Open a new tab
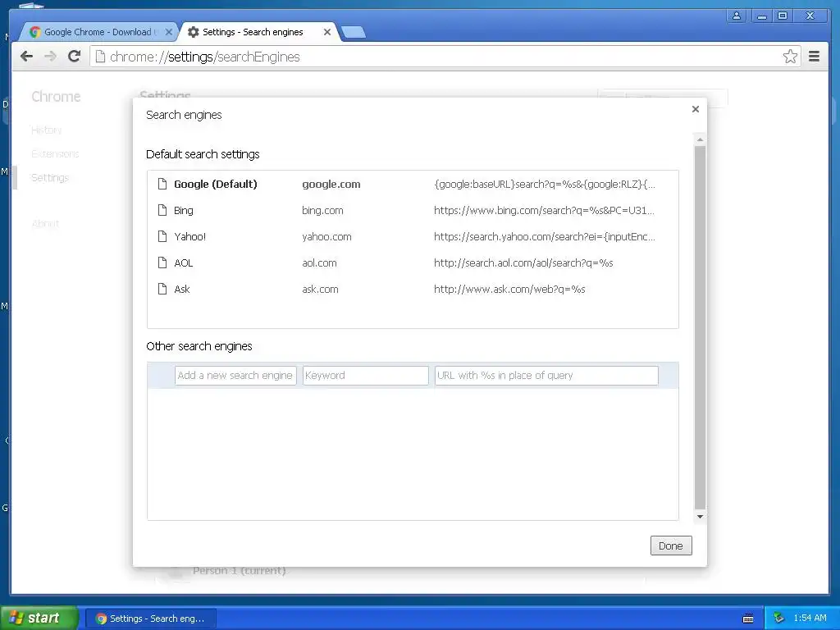Image resolution: width=840 pixels, height=630 pixels. 354,33
